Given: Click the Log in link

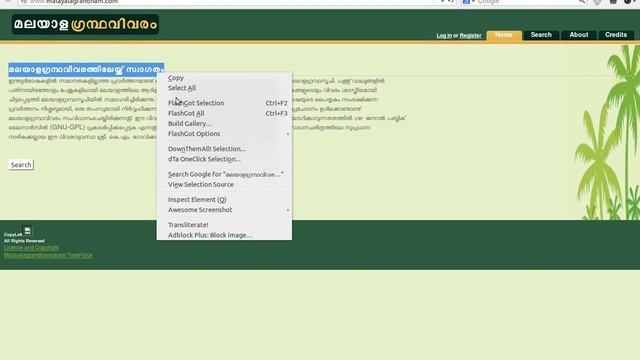Looking at the screenshot, I should (444, 36).
